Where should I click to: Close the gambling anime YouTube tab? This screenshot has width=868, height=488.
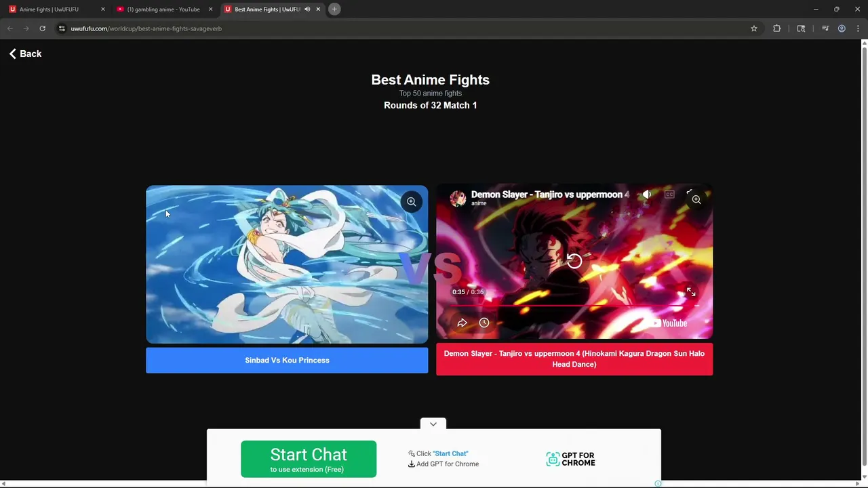pyautogui.click(x=210, y=9)
